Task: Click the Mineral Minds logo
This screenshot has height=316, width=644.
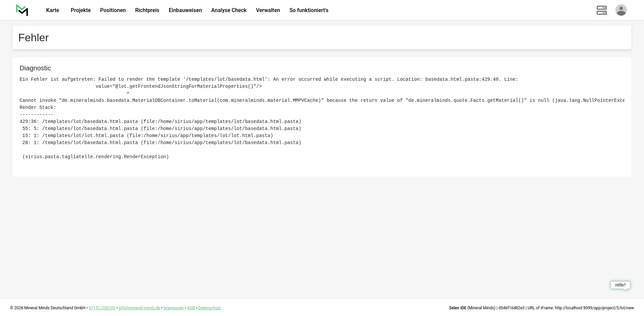Action: click(22, 10)
